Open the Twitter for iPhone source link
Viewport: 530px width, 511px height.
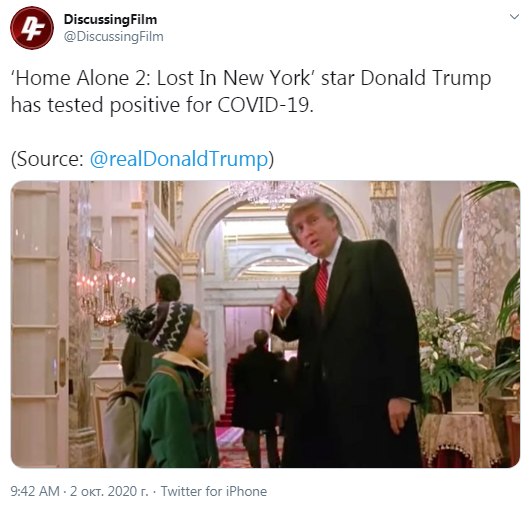click(214, 491)
